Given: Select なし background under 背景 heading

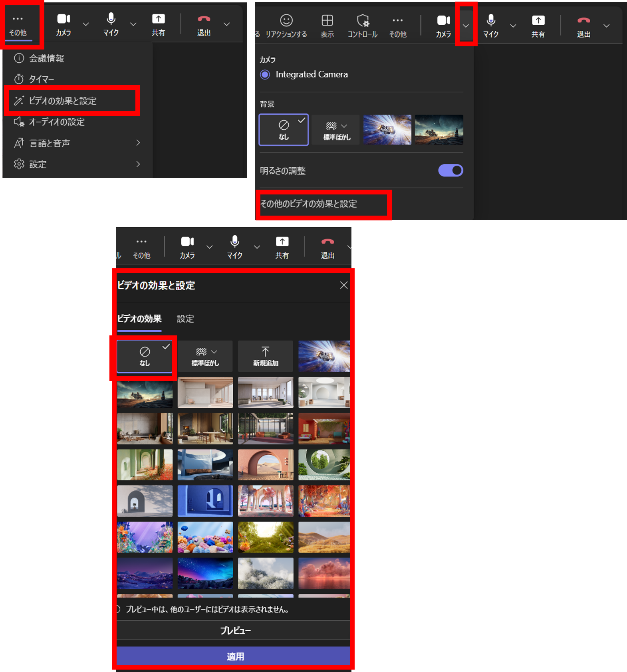Looking at the screenshot, I should (x=284, y=130).
